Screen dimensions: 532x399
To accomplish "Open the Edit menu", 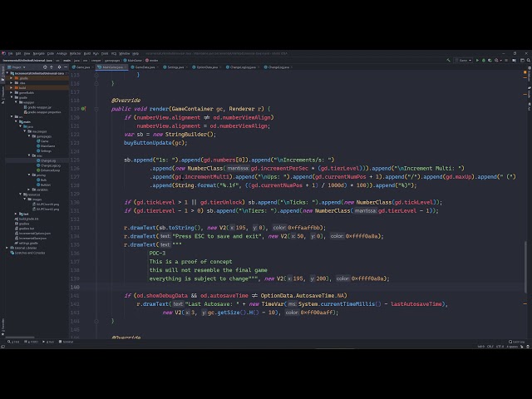I will point(18,53).
